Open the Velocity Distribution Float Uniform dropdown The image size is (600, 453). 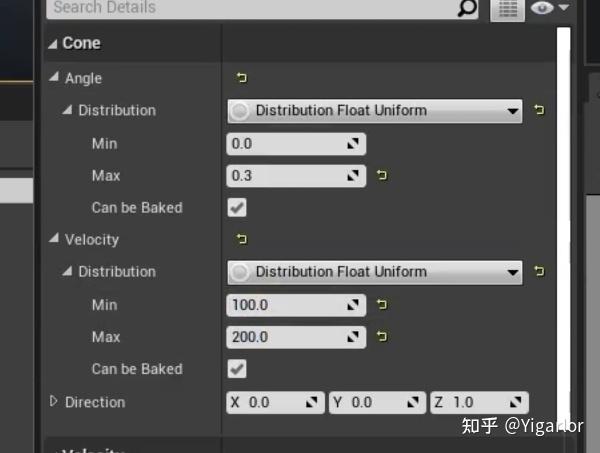[x=374, y=272]
